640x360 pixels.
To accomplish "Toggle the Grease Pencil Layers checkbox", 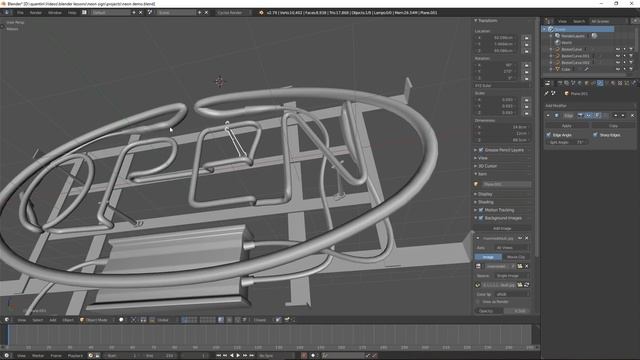I will tap(481, 150).
